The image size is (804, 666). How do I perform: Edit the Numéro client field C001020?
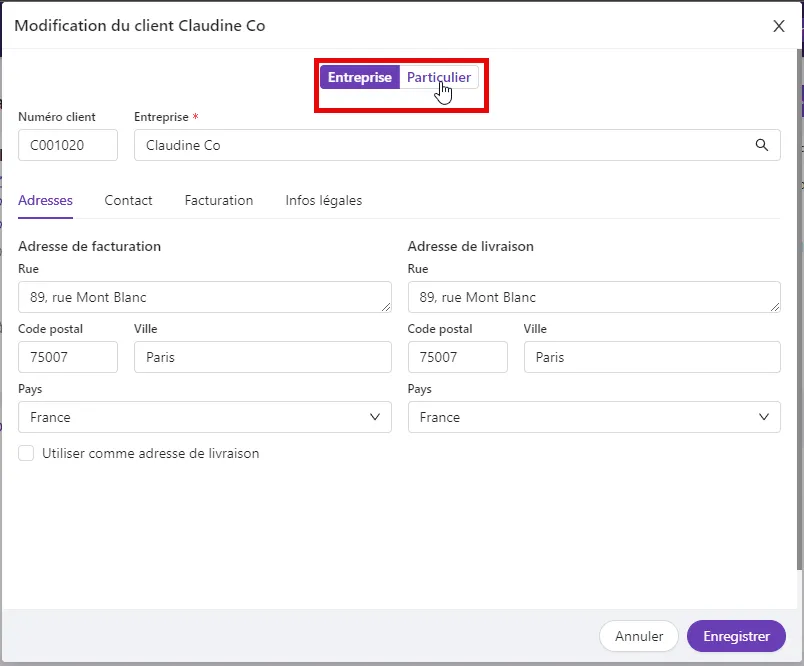click(x=68, y=145)
